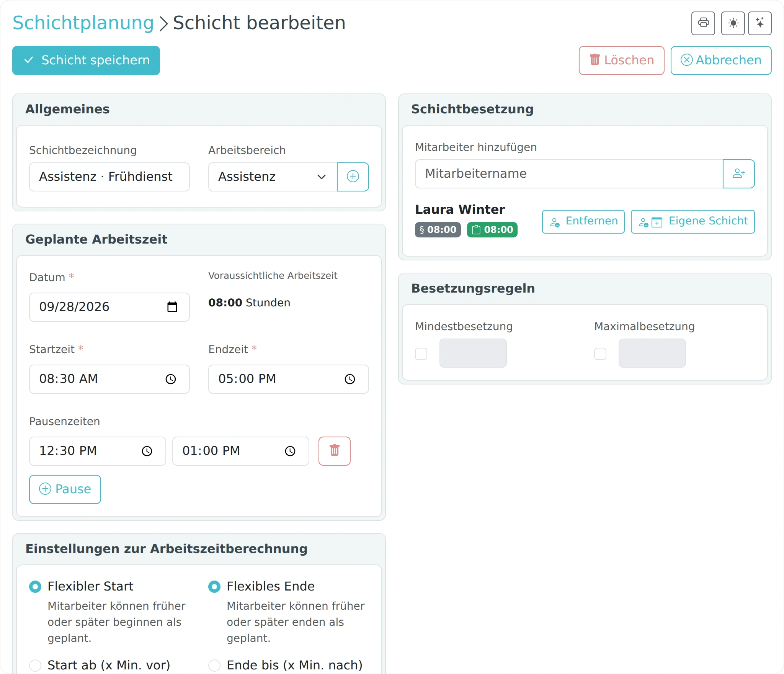The width and height of the screenshot is (784, 674).
Task: Select Start ab (x Min. vor) radio
Action: tap(35, 665)
